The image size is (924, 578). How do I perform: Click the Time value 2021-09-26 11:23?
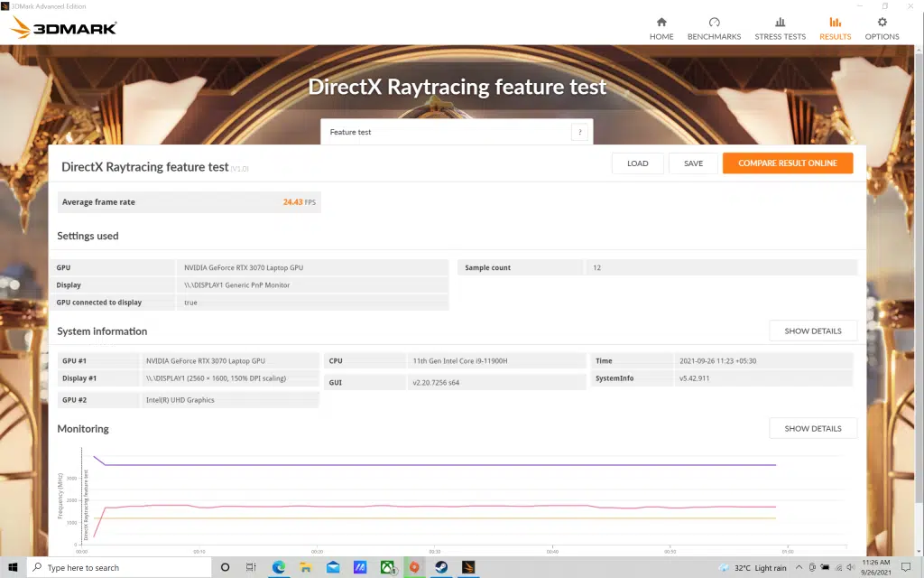[717, 361]
